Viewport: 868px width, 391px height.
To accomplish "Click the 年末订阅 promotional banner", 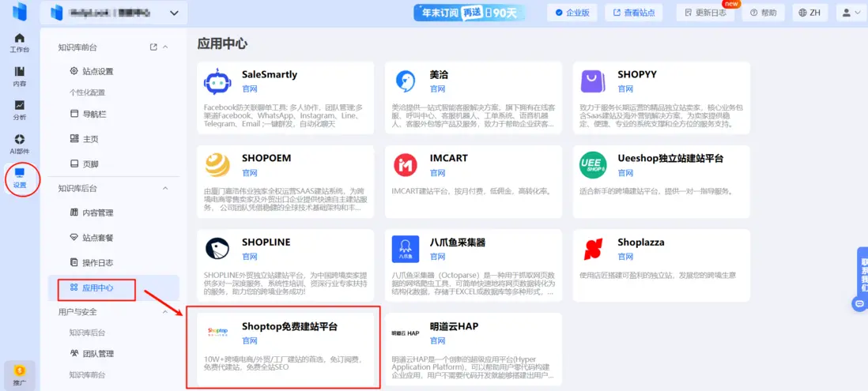I will pyautogui.click(x=470, y=12).
